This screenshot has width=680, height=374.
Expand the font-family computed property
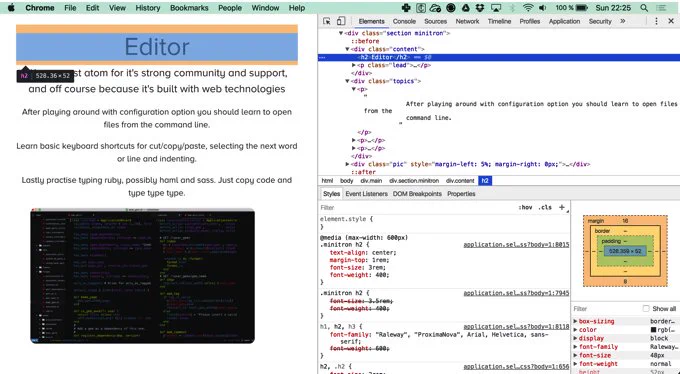(575, 347)
